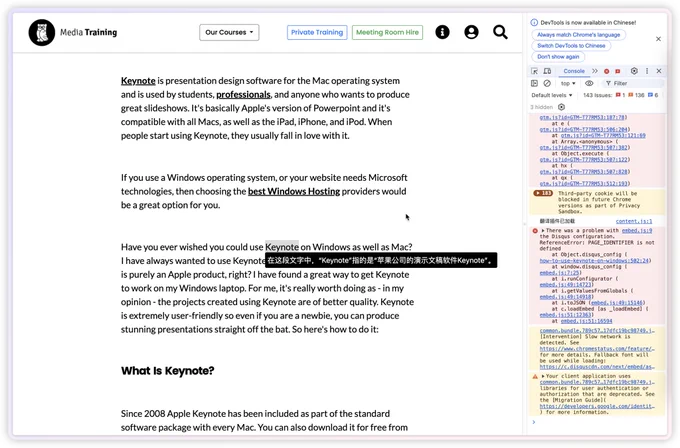
Task: Click the 3 hidden messages label
Action: (x=542, y=107)
